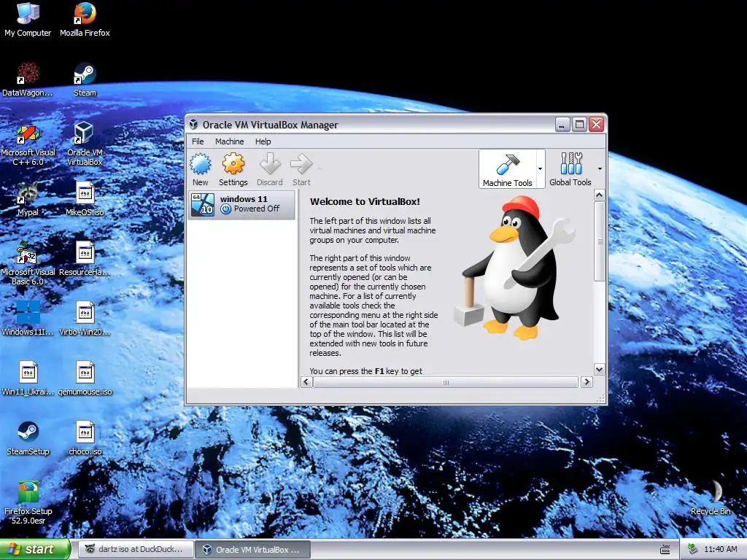Click the Welcome to VirtualBox! heading
This screenshot has width=747, height=560.
[365, 201]
